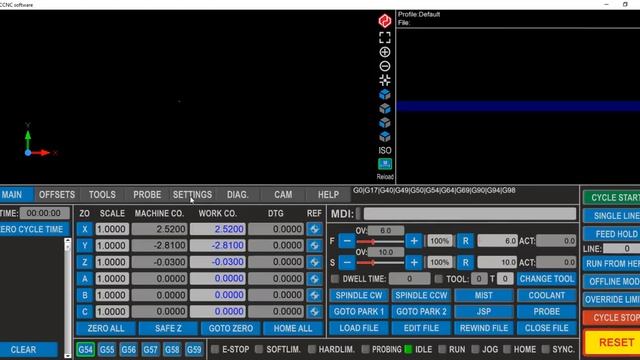
Task: Increase spindle override with plus button
Action: pyautogui.click(x=414, y=262)
